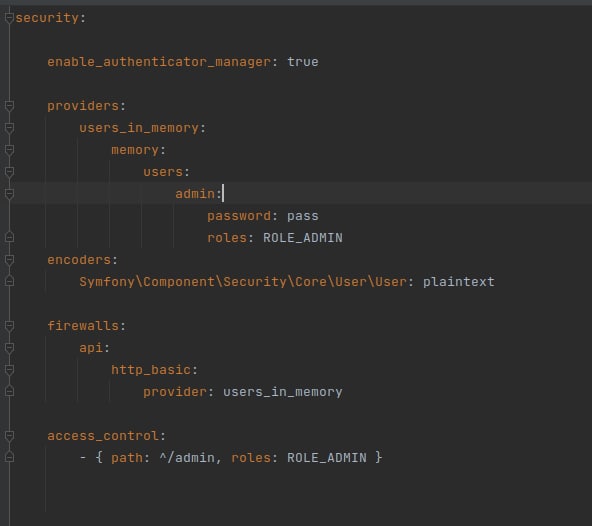Click the 'enable_authenticator_manager' key

pos(159,62)
